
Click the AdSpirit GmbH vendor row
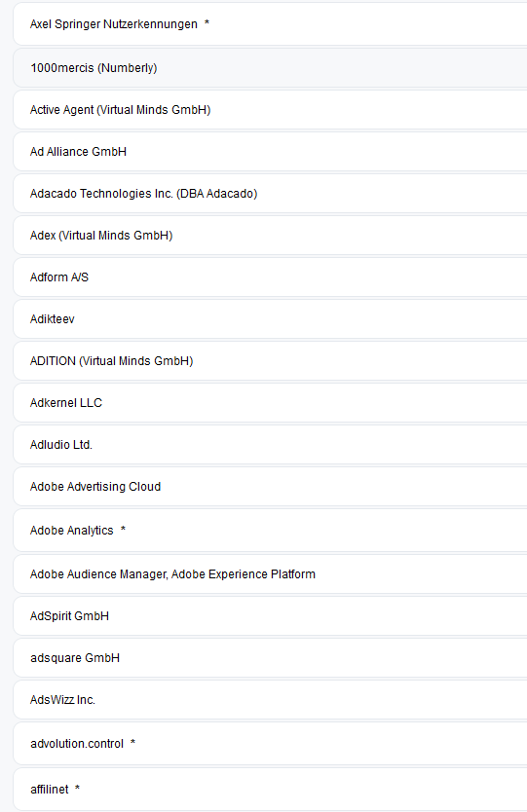[x=270, y=616]
